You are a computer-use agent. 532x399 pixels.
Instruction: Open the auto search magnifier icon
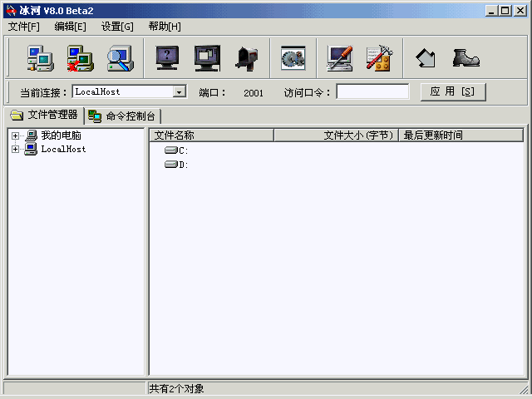point(121,57)
